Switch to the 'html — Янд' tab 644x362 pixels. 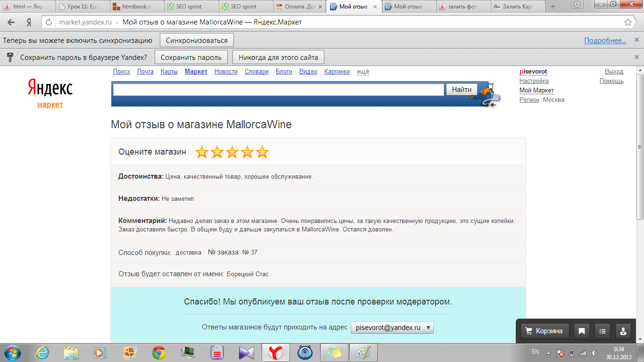(27, 7)
